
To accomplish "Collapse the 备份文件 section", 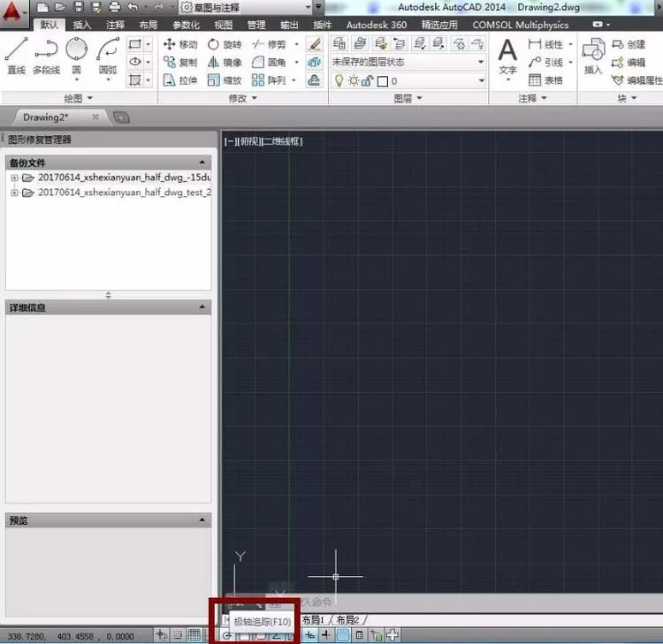I will pos(202,163).
